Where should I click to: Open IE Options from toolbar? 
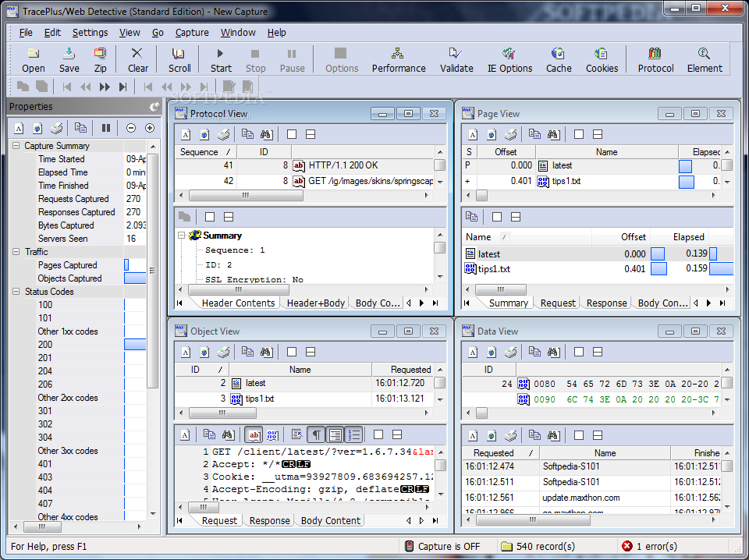tap(509, 60)
